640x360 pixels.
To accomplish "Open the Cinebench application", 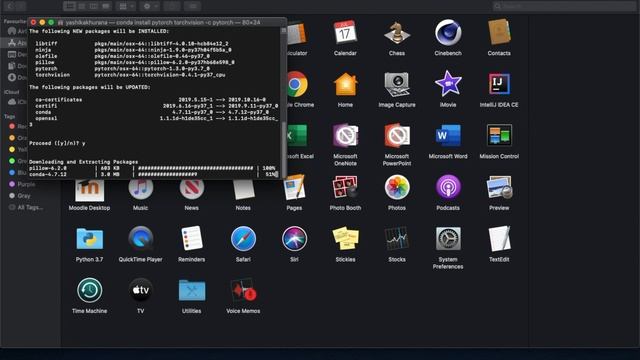I will point(448,32).
